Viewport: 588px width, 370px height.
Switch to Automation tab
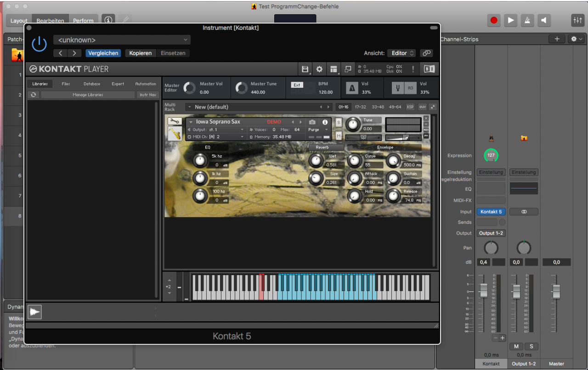[x=146, y=84]
